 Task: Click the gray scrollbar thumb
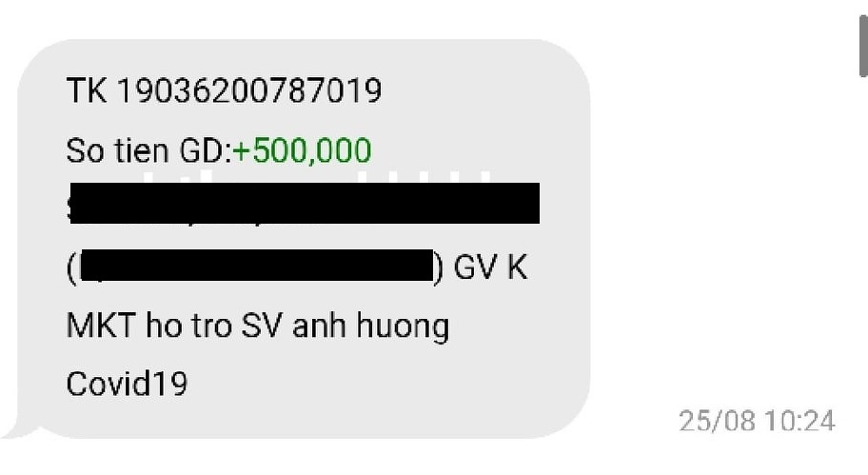tap(863, 46)
